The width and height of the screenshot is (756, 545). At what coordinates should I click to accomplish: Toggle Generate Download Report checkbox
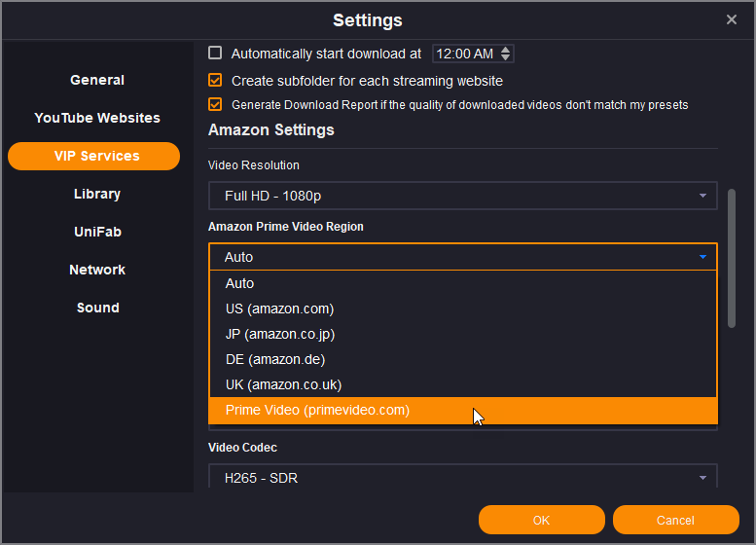(215, 104)
